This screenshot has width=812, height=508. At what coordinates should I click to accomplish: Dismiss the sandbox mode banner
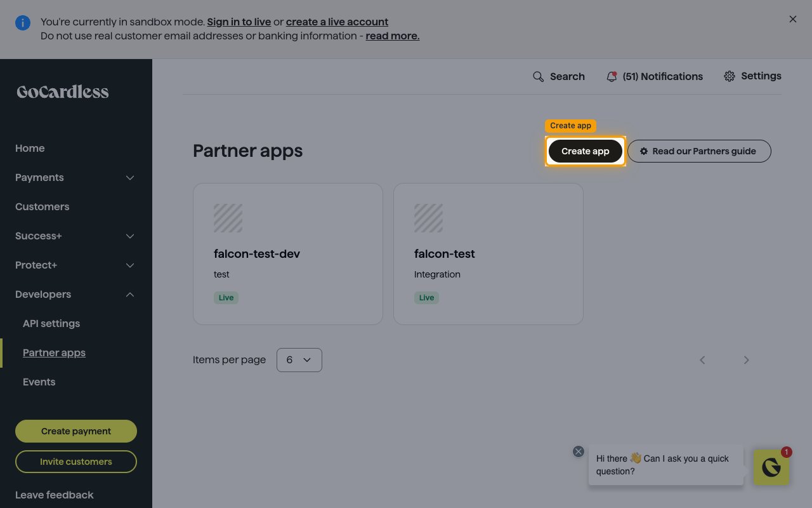[793, 19]
